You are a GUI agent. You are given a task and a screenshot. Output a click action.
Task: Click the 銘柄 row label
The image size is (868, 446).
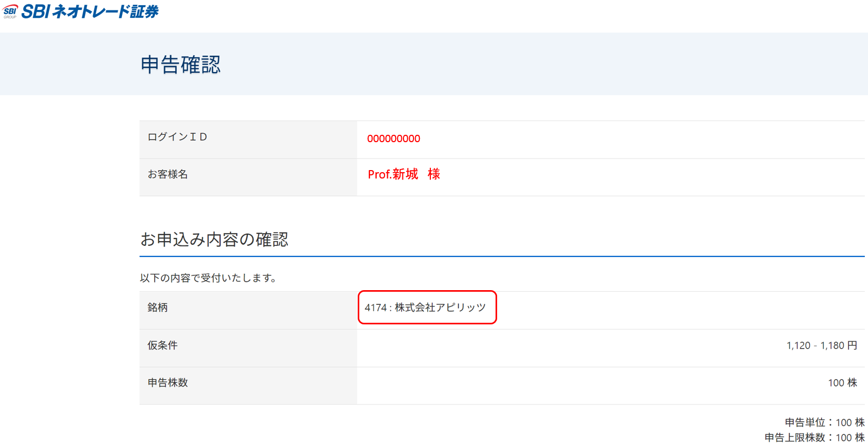(248, 310)
